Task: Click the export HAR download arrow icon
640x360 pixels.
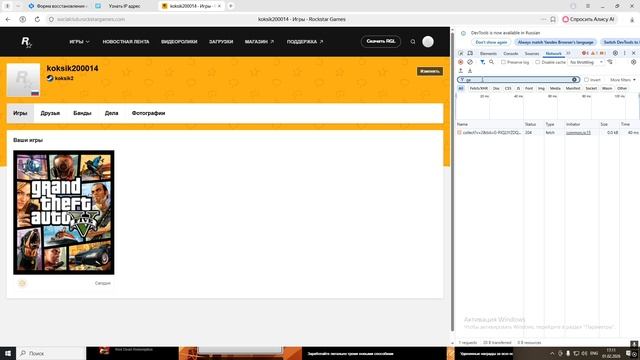Action: [470, 71]
